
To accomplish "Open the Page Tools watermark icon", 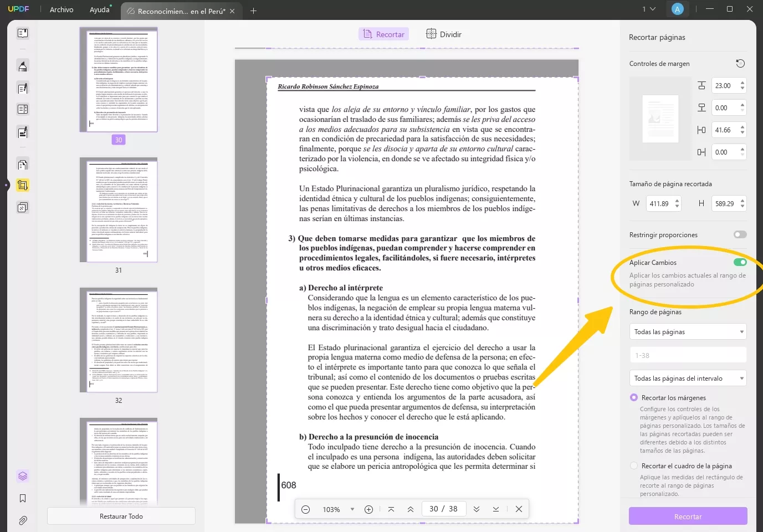I will (x=23, y=207).
